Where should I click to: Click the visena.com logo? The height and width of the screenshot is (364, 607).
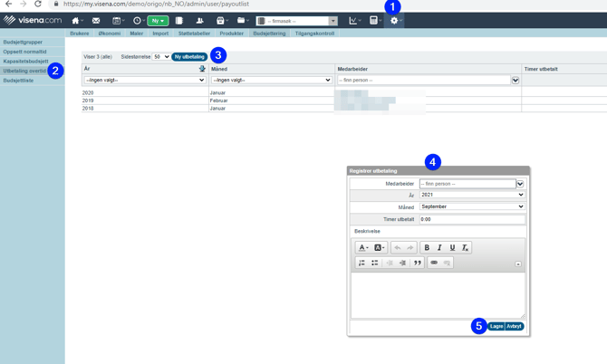tap(33, 20)
